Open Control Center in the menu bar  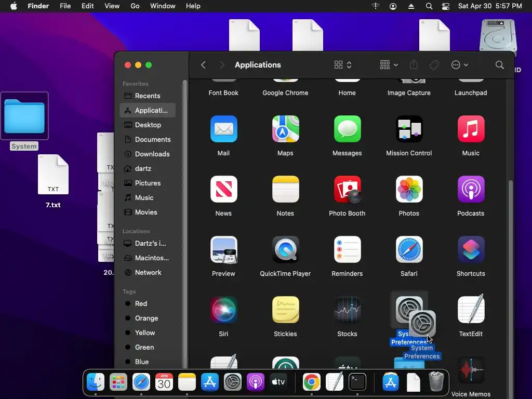point(445,6)
